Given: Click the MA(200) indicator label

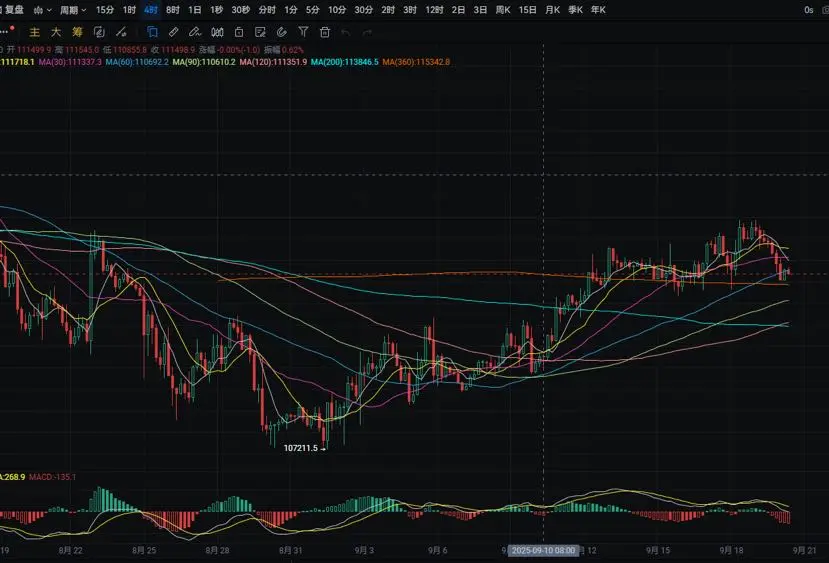Looking at the screenshot, I should point(345,62).
